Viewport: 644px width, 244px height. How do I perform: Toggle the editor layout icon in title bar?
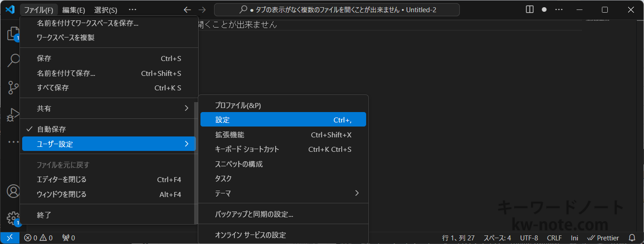point(530,9)
